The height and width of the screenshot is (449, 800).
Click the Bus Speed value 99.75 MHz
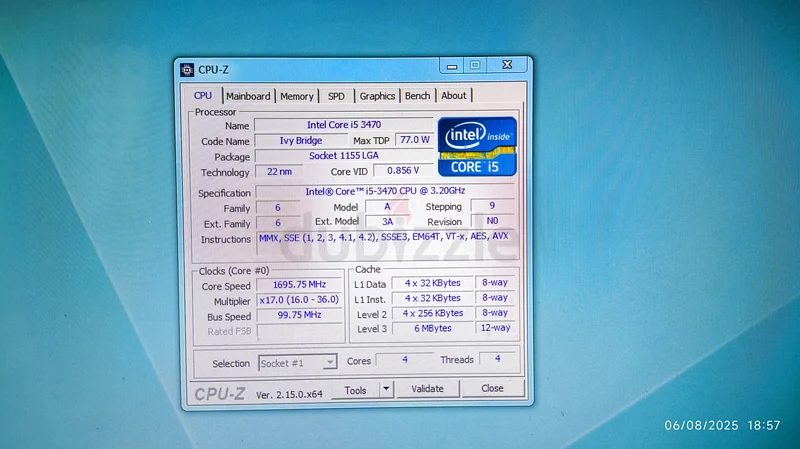pos(299,315)
